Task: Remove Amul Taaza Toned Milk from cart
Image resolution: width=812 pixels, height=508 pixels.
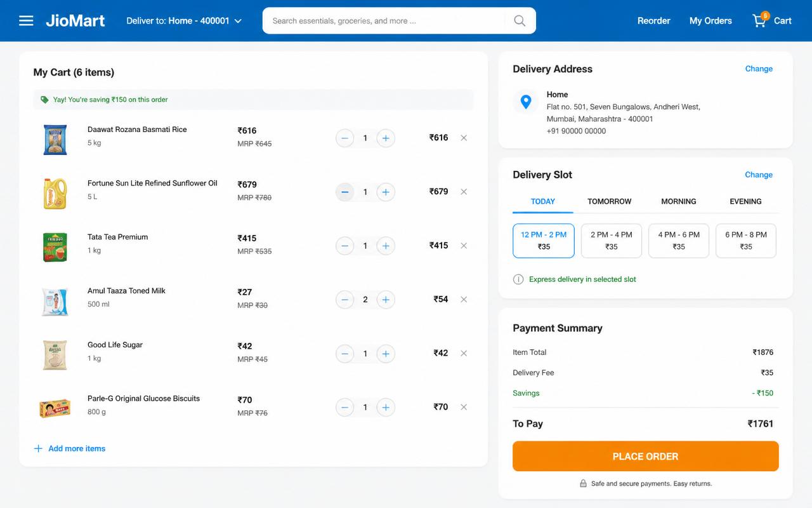Action: (464, 300)
